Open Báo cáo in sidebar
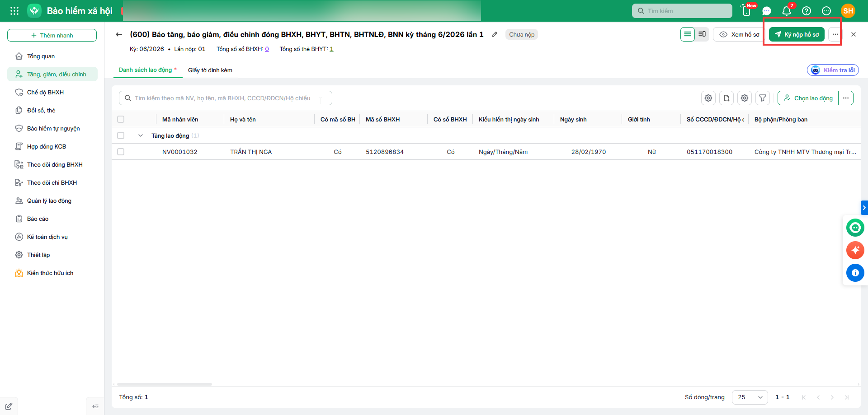Screen dimensions: 868x415 (52, 219)
